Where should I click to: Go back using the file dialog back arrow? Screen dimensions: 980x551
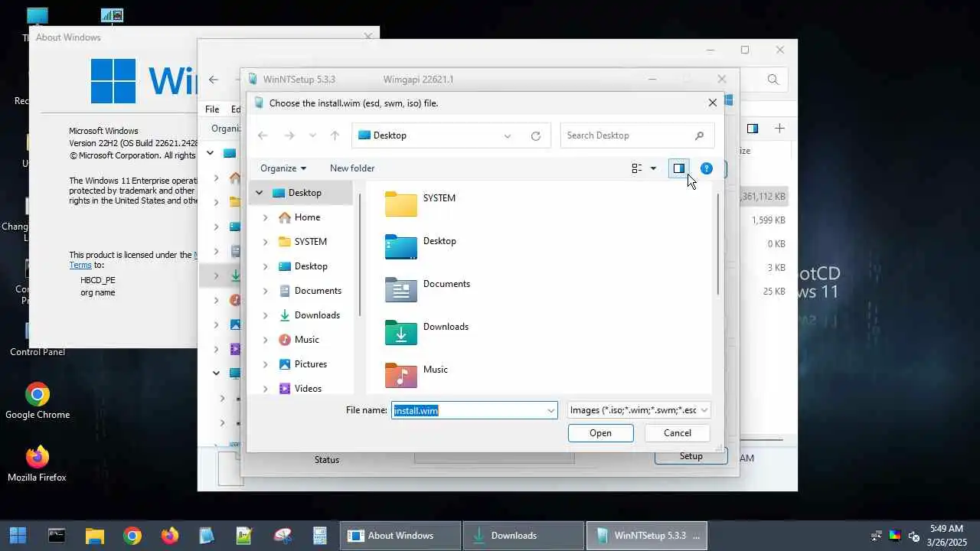tap(263, 135)
